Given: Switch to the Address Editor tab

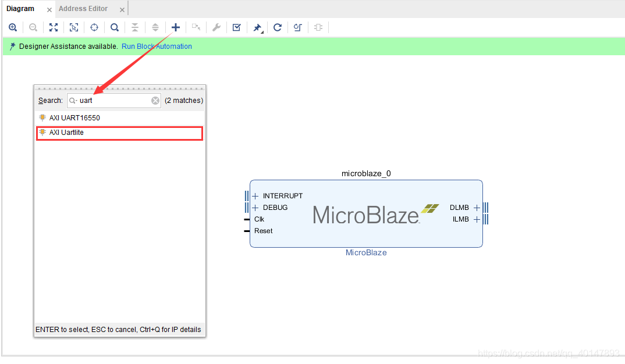Looking at the screenshot, I should point(83,8).
